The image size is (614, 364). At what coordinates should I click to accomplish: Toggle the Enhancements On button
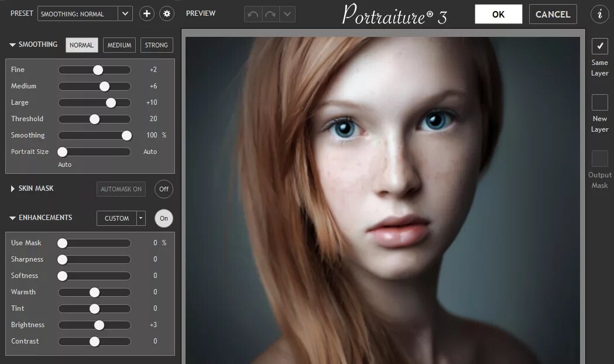(164, 218)
